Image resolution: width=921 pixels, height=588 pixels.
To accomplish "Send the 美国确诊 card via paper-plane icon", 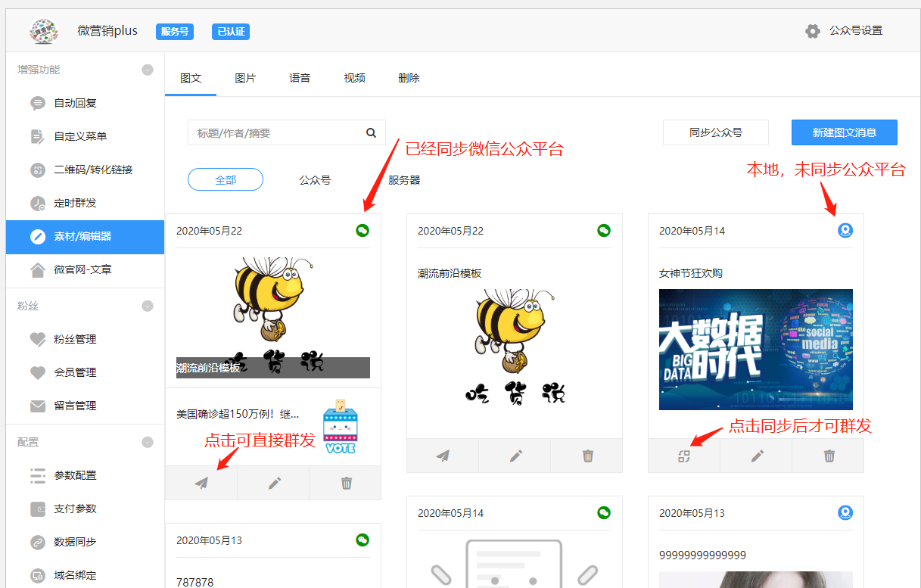I will [x=201, y=483].
